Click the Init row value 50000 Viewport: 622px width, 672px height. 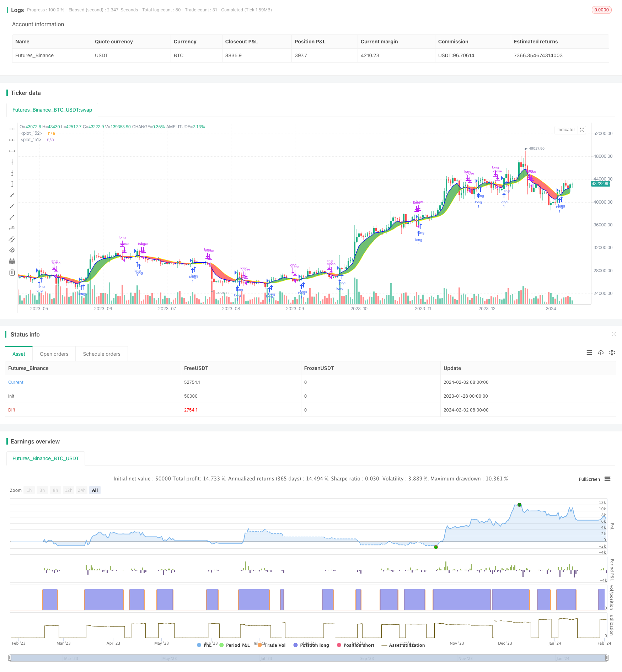point(191,396)
